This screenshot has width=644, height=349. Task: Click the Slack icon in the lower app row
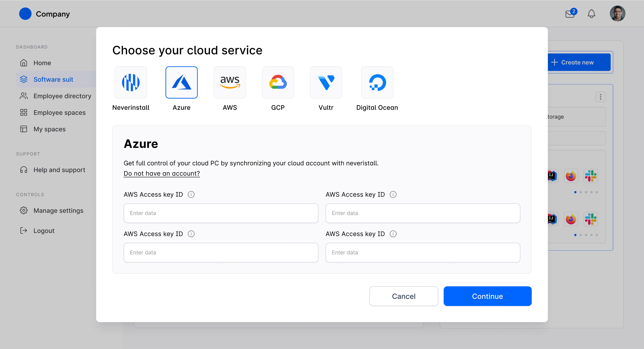pos(591,219)
